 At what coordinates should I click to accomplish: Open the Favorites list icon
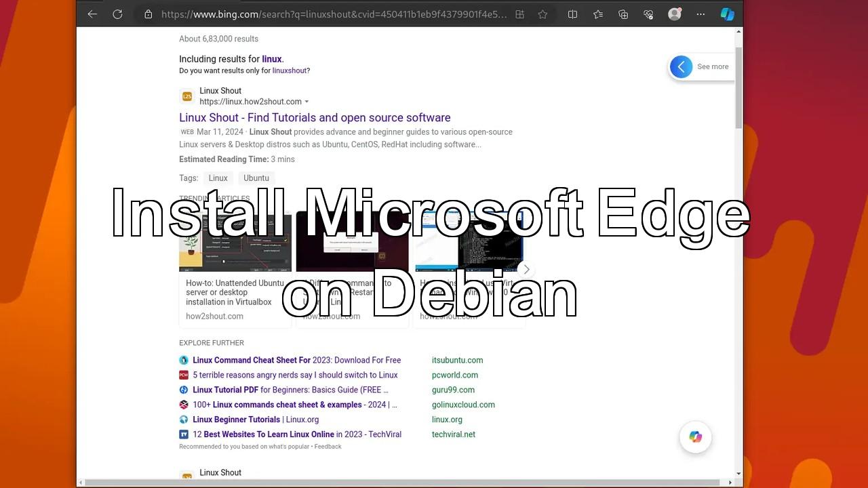tap(598, 14)
